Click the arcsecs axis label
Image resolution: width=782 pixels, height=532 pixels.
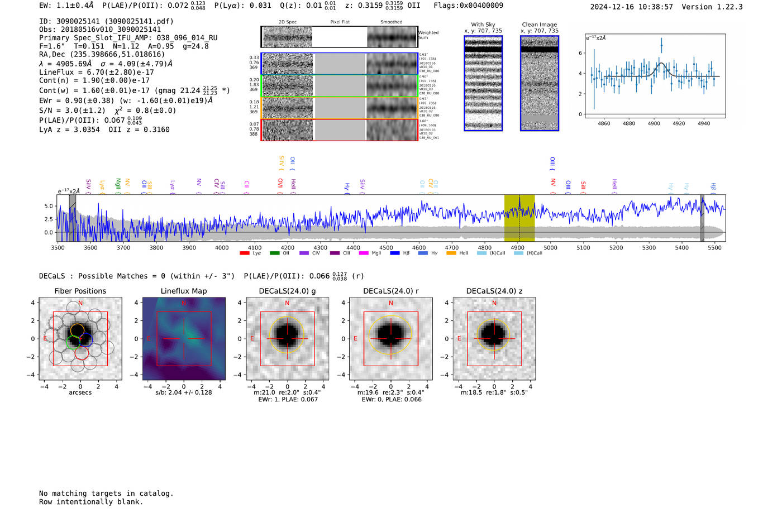pos(80,392)
